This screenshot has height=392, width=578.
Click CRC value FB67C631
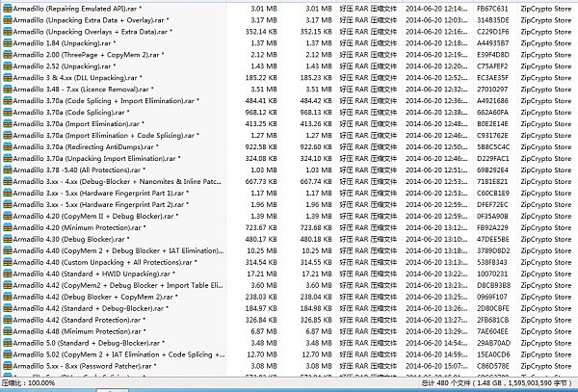tap(492, 9)
